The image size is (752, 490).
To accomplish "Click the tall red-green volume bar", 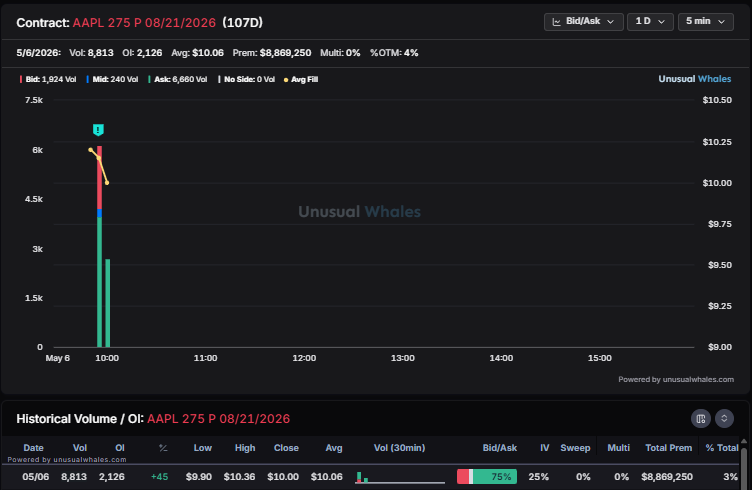I will [x=99, y=246].
